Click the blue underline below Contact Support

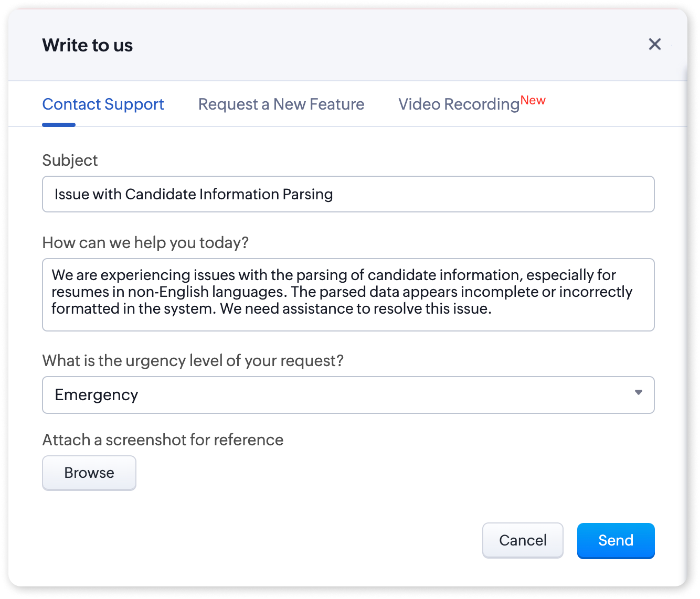pos(59,125)
